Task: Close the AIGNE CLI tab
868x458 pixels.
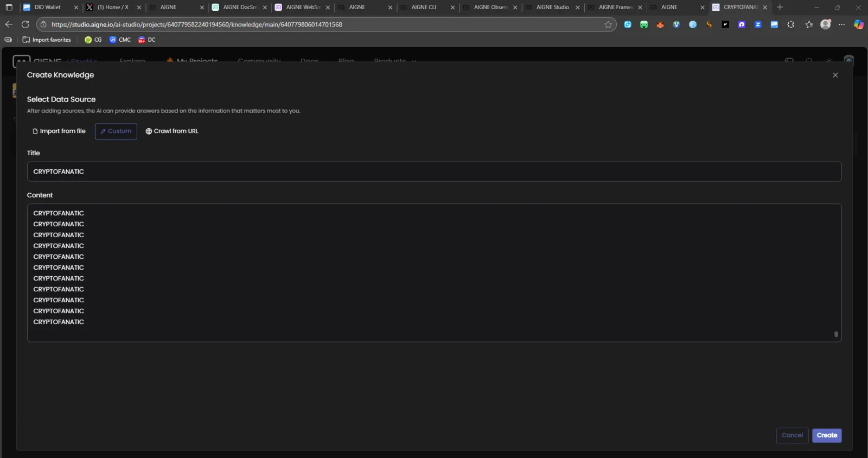Action: tap(452, 8)
